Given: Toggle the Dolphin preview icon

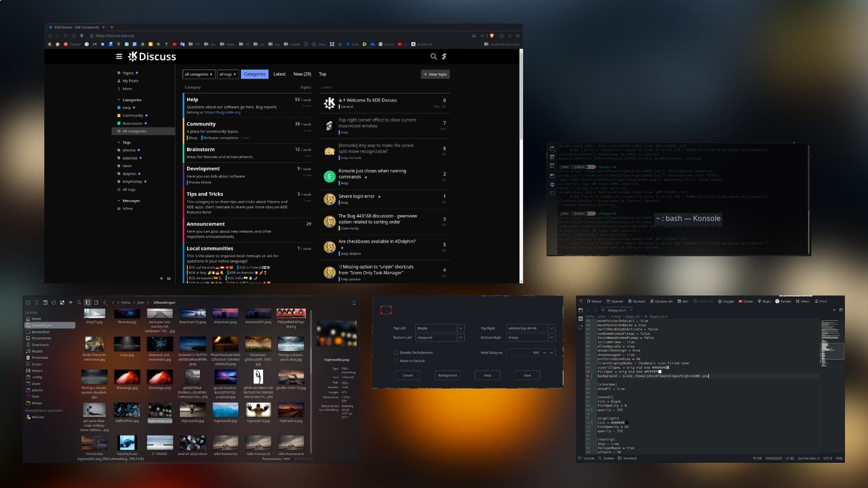Looking at the screenshot, I should coord(88,303).
